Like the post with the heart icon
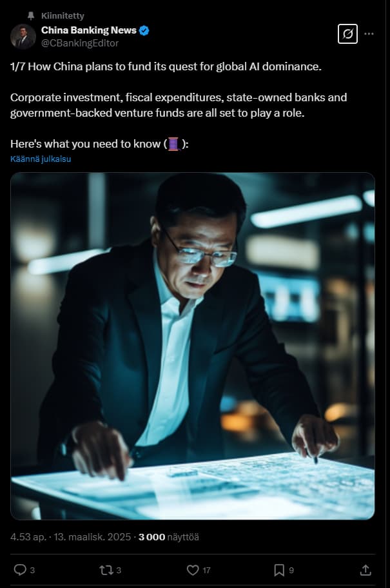Screen dimensions: 390x588 193,570
